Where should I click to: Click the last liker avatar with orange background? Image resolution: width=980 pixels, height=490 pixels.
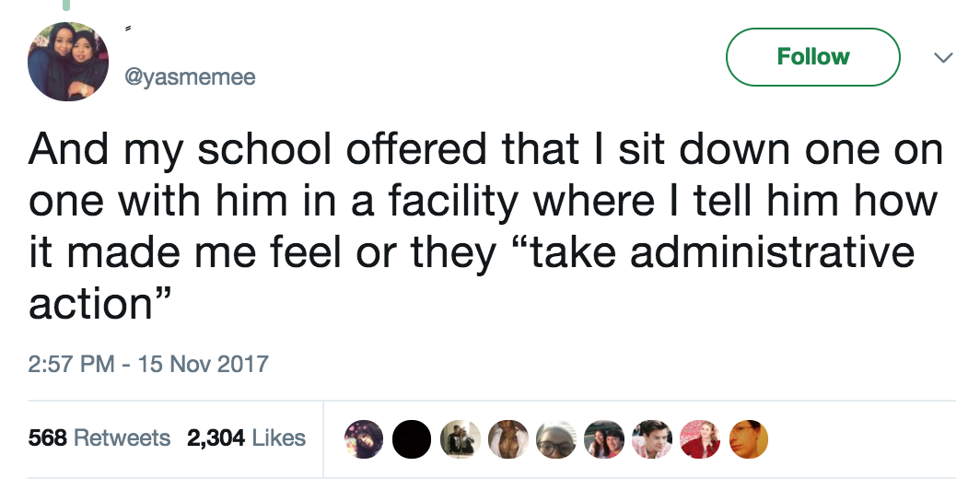click(748, 439)
